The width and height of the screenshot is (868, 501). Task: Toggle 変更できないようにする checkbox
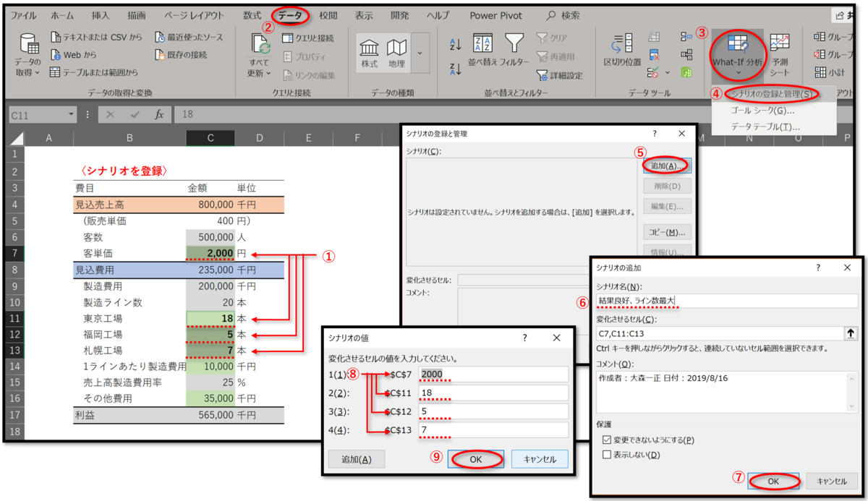606,440
